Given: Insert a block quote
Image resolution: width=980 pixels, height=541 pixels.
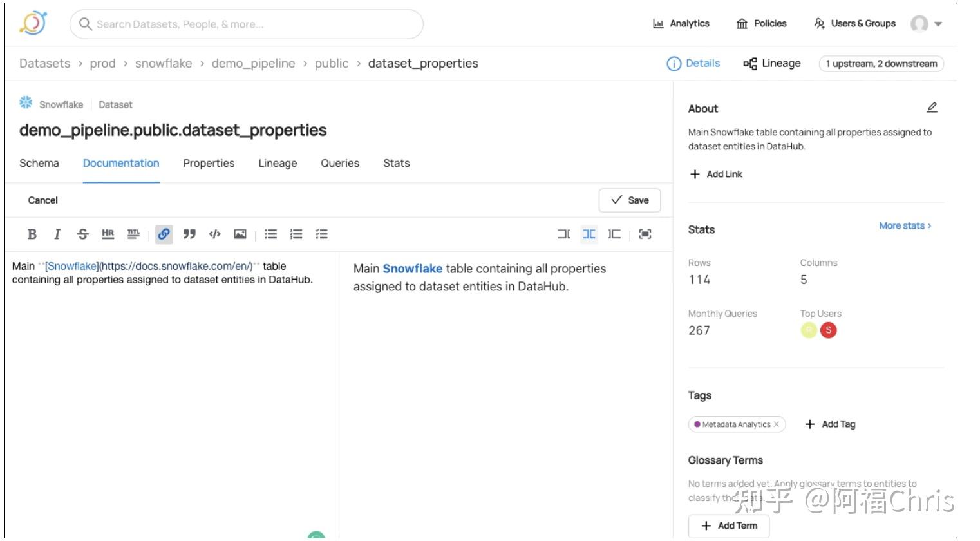Looking at the screenshot, I should 189,234.
